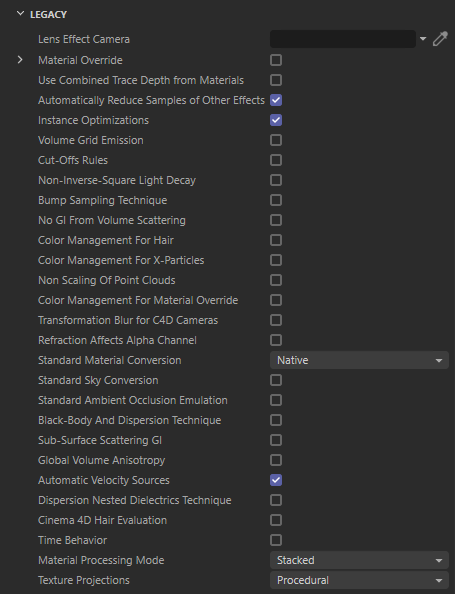Screen dimensions: 455x594
Task: Turn off Automatic Velocity Sources
Action: [276, 480]
